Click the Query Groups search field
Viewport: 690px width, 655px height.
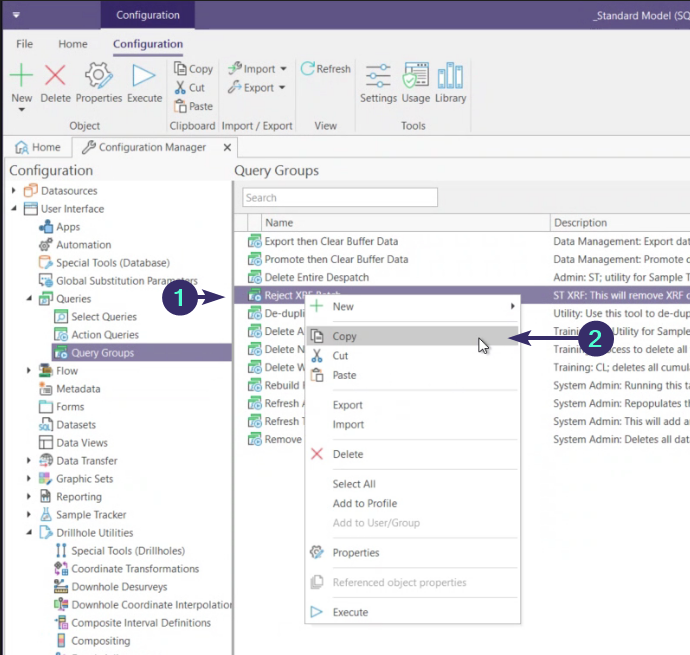coord(339,198)
